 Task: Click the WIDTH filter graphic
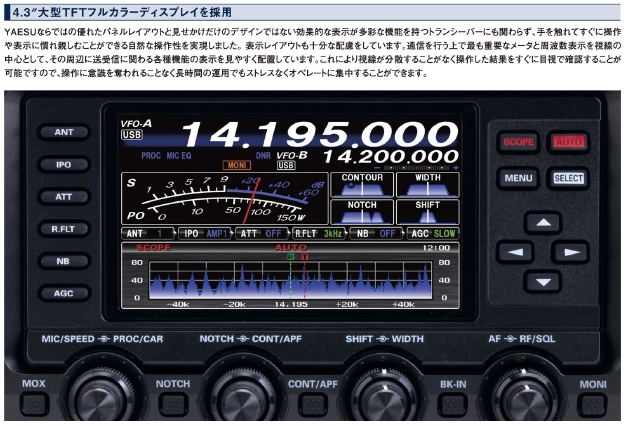click(427, 185)
